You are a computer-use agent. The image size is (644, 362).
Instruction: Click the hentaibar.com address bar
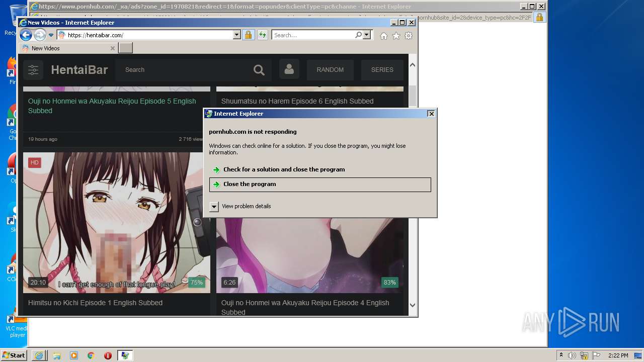[x=149, y=35]
